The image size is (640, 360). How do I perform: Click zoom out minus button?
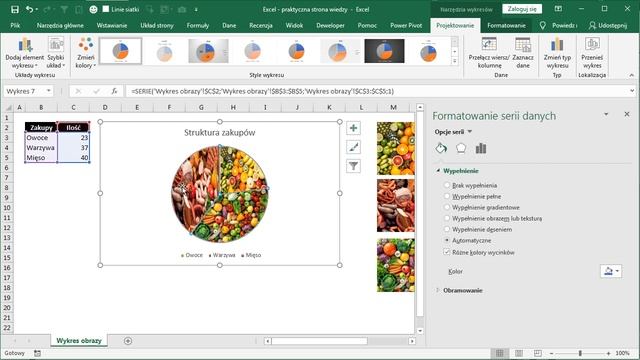[x=551, y=353]
